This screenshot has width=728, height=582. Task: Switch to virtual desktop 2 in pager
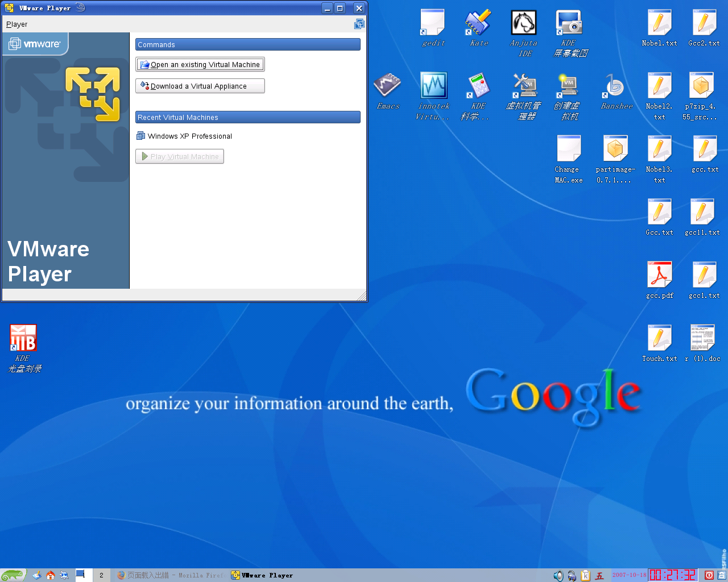[101, 575]
